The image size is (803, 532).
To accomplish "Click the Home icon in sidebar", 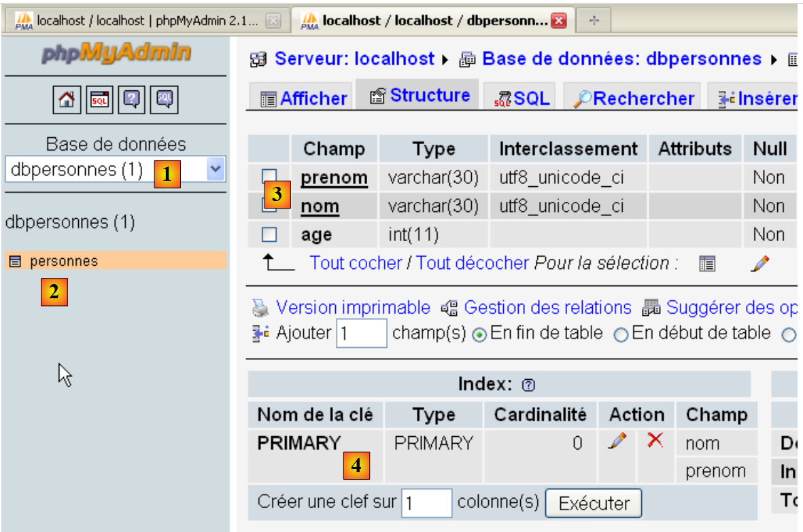I will pyautogui.click(x=66, y=100).
